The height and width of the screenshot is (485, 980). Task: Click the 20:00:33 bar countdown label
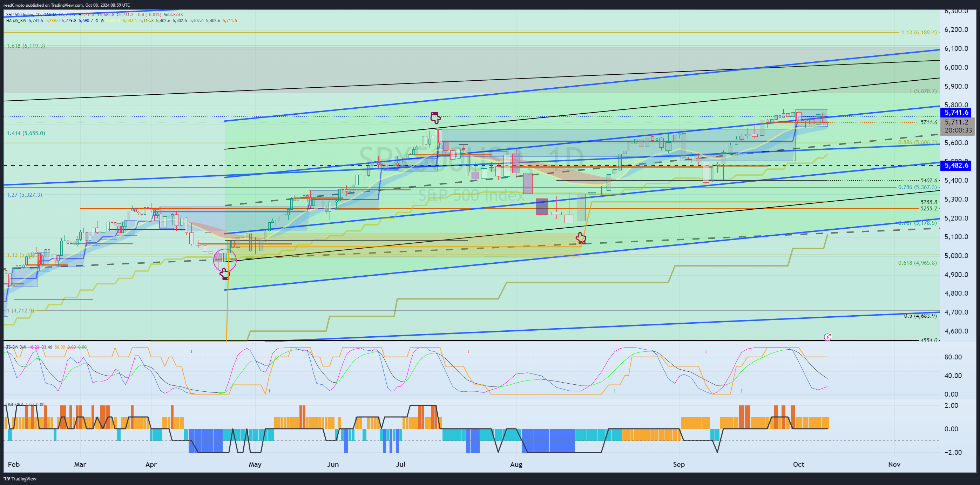(x=958, y=130)
